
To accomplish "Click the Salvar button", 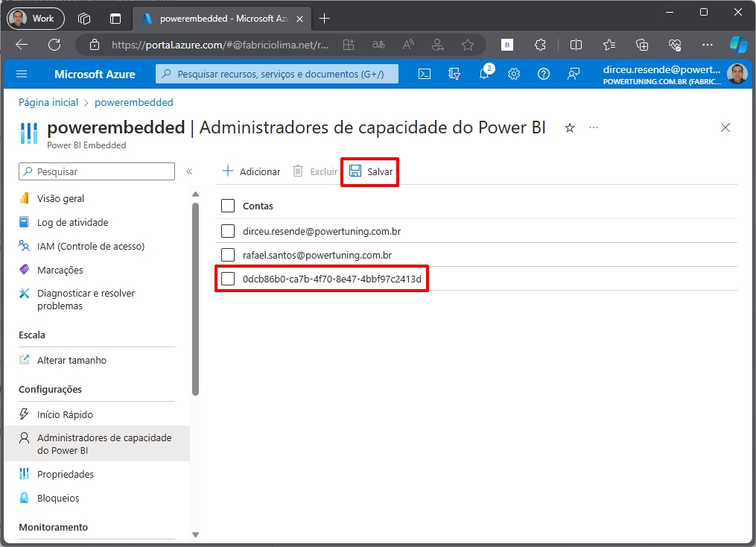I will pos(371,171).
